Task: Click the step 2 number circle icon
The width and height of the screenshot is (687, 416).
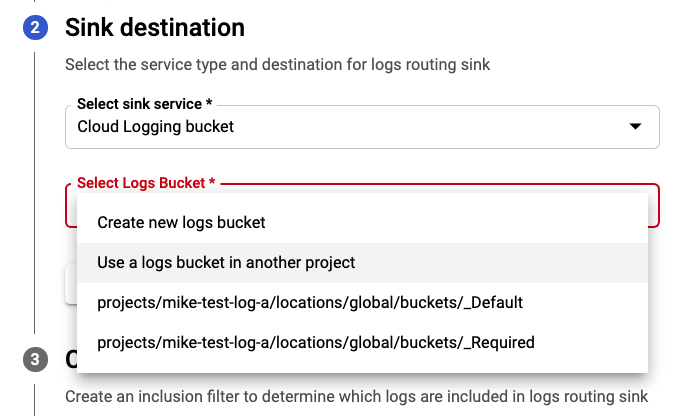Action: coord(35,28)
